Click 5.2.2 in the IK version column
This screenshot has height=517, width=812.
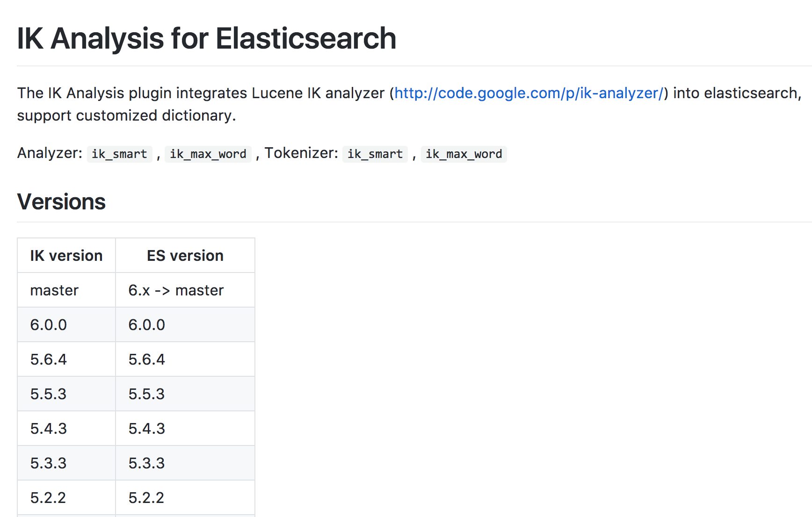click(66, 498)
